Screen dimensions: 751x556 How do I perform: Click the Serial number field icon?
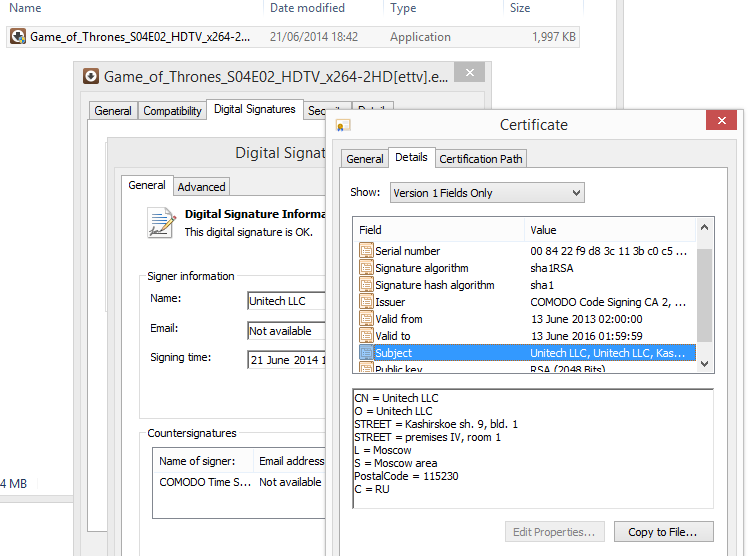366,250
